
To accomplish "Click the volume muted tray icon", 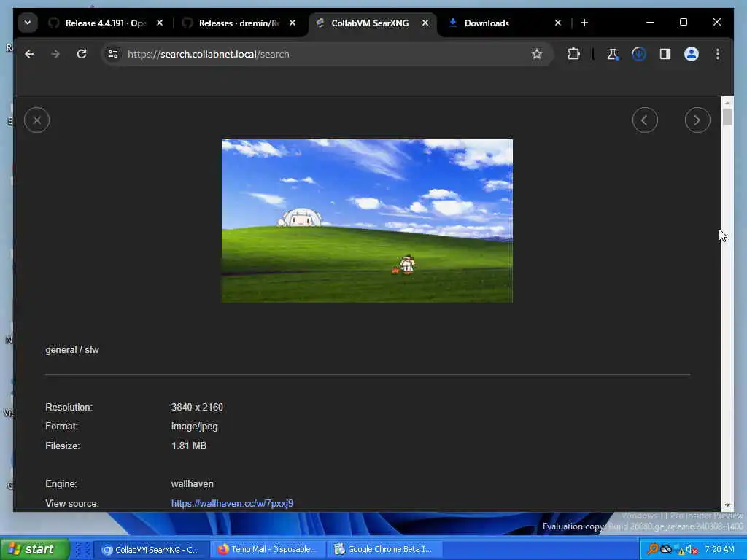I will [692, 550].
